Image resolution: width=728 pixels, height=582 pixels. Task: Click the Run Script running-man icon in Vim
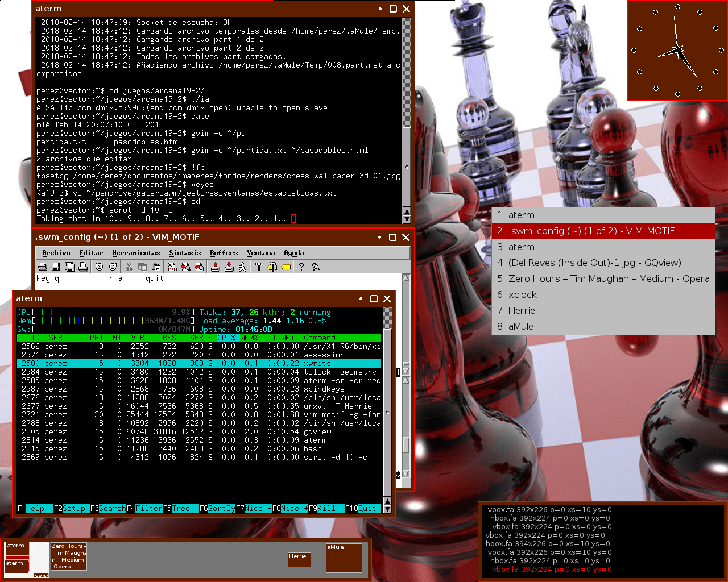click(242, 267)
